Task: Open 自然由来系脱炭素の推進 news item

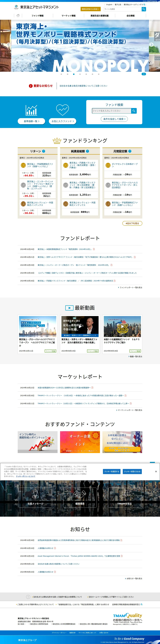Action: coord(79,540)
